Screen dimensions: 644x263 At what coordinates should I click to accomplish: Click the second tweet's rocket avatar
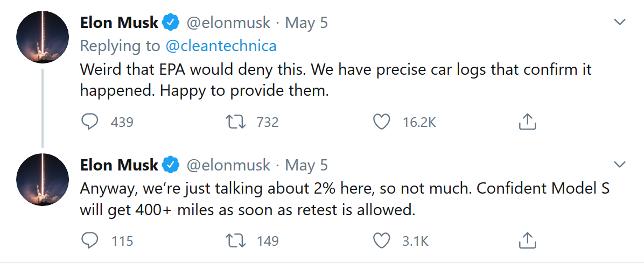point(43,178)
